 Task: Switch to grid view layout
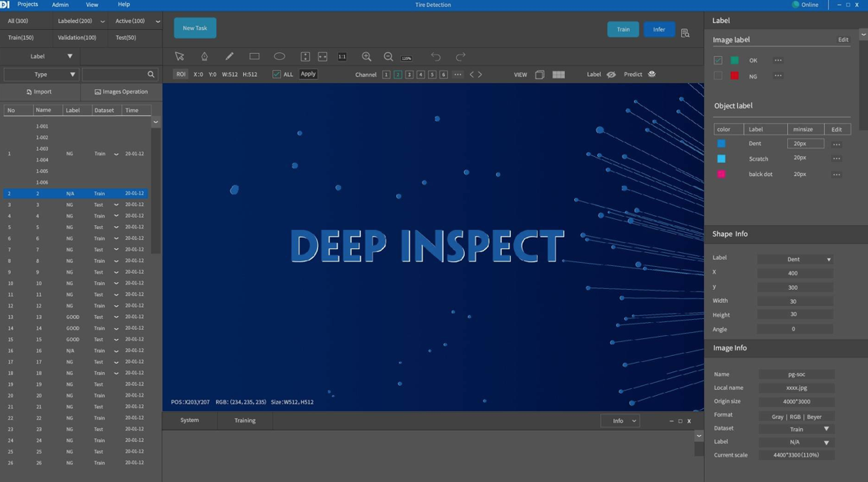559,75
